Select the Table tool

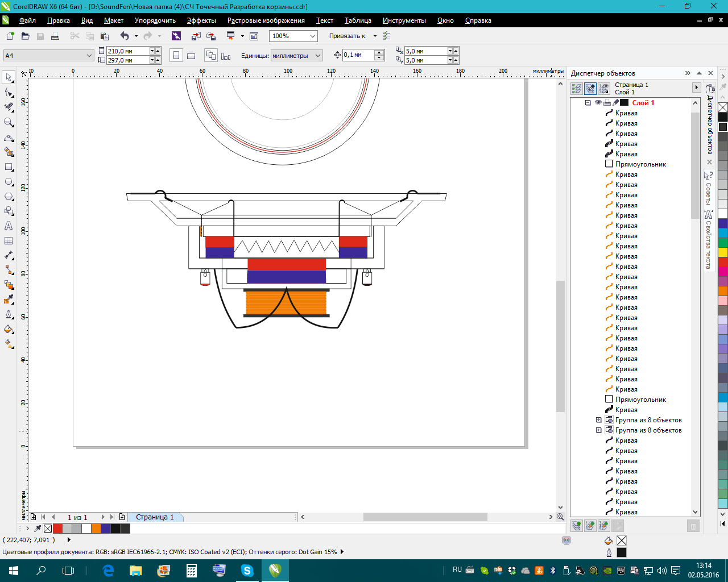[x=9, y=240]
